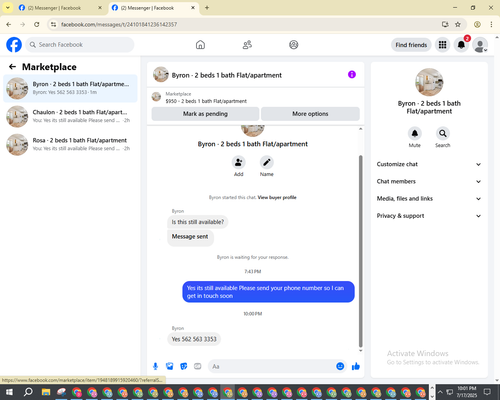Screen dimensions: 500x400
Task: Open the Marketplace listing $950 link
Action: coord(206,101)
